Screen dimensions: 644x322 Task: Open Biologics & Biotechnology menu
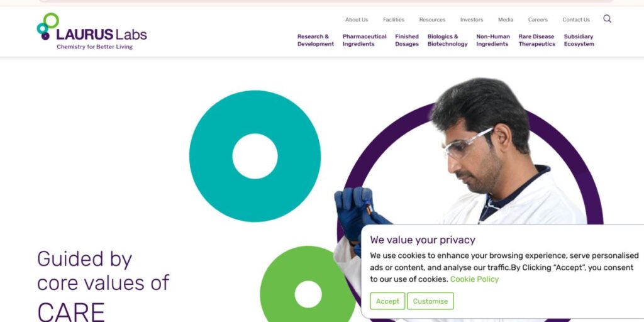tap(447, 40)
